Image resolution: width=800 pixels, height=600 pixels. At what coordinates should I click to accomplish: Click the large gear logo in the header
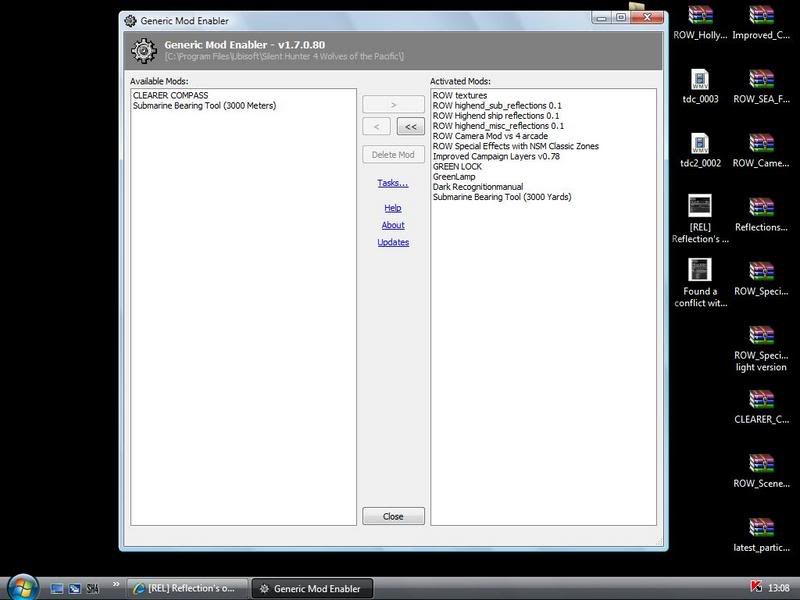(x=144, y=51)
